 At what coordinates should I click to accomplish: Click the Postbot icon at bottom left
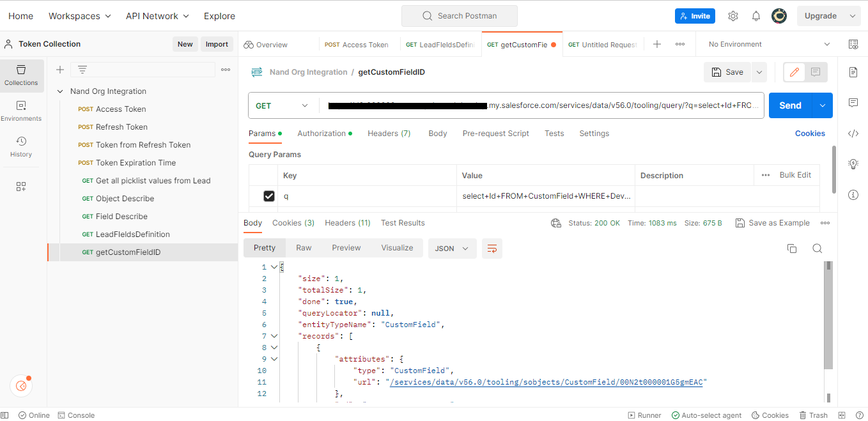tap(21, 386)
